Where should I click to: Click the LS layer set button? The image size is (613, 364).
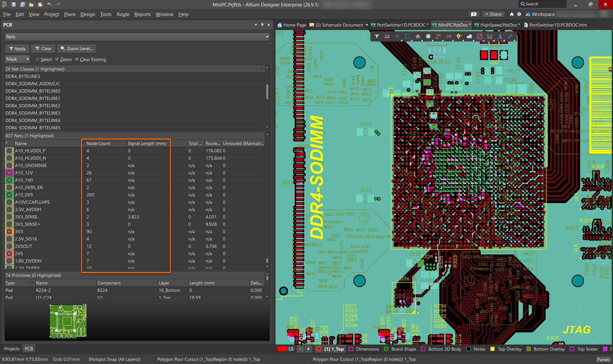[291, 349]
